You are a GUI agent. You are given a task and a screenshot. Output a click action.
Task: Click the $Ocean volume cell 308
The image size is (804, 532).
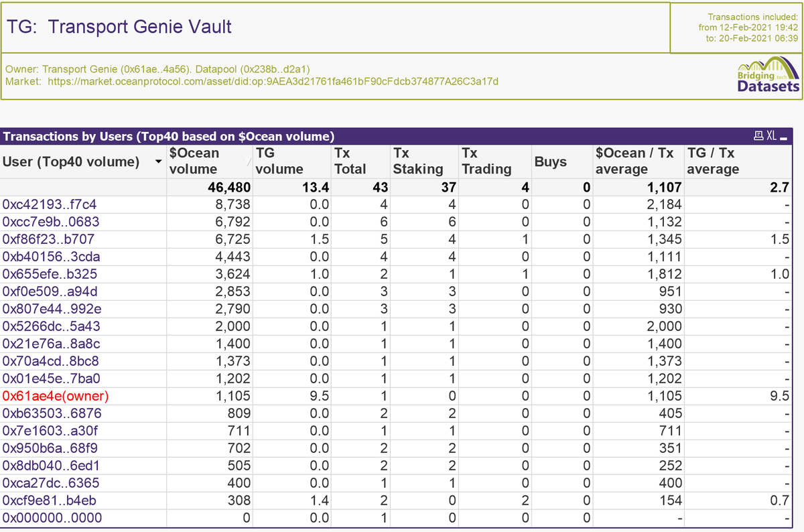pos(238,500)
